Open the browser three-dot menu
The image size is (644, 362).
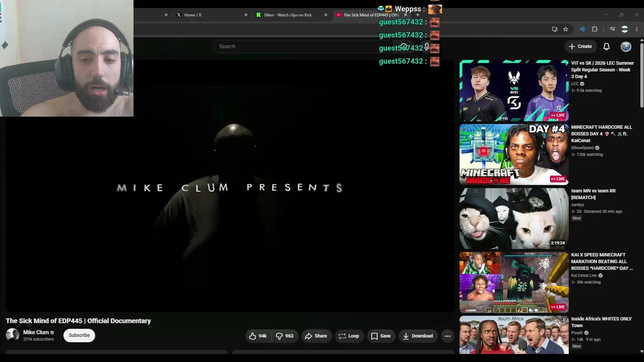point(636,29)
